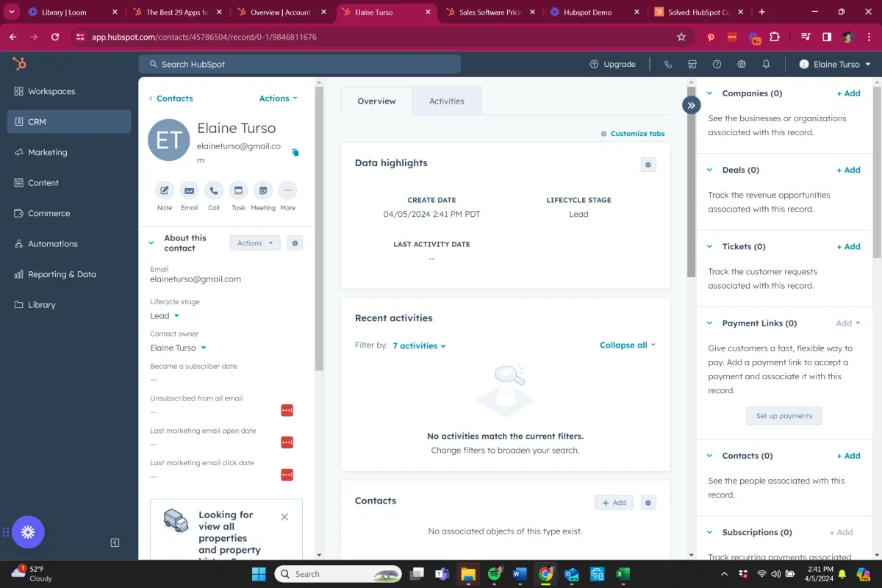
Task: Schedule a Meeting via its icon
Action: 263,190
